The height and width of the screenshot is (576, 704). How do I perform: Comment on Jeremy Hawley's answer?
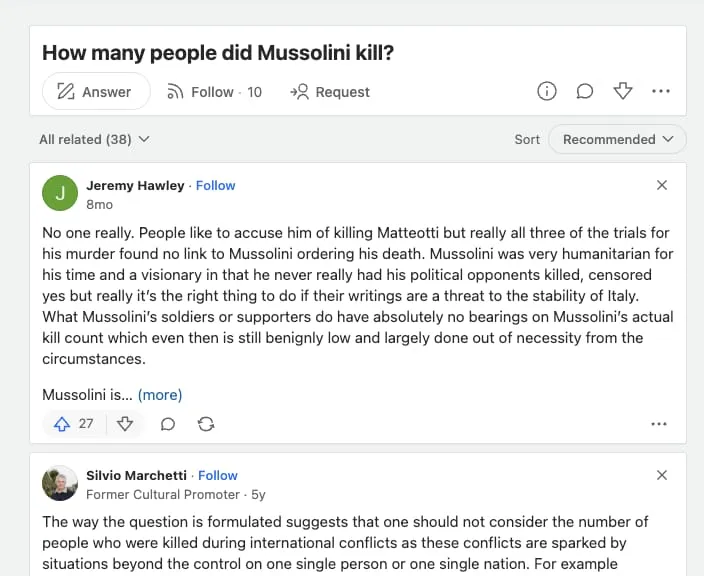(167, 424)
